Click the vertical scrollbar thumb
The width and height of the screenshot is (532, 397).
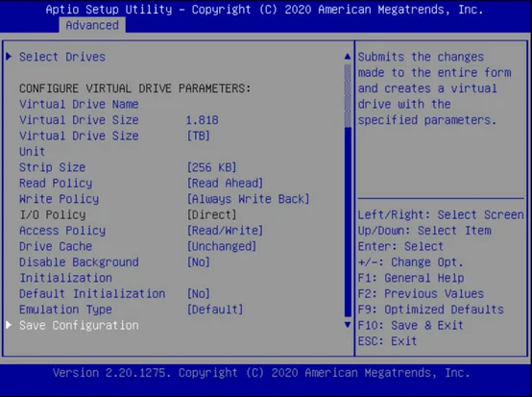pos(348,96)
